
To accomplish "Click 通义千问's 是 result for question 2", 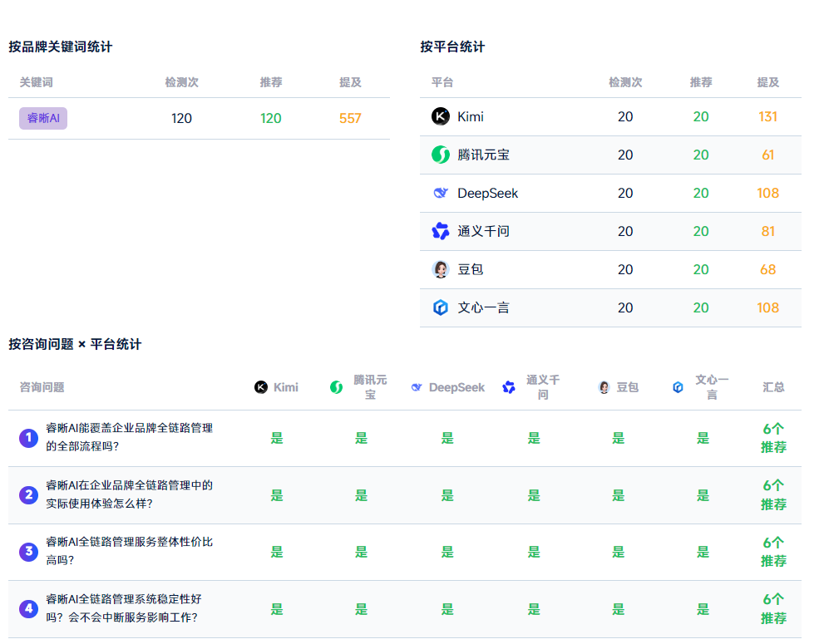I will 534,494.
